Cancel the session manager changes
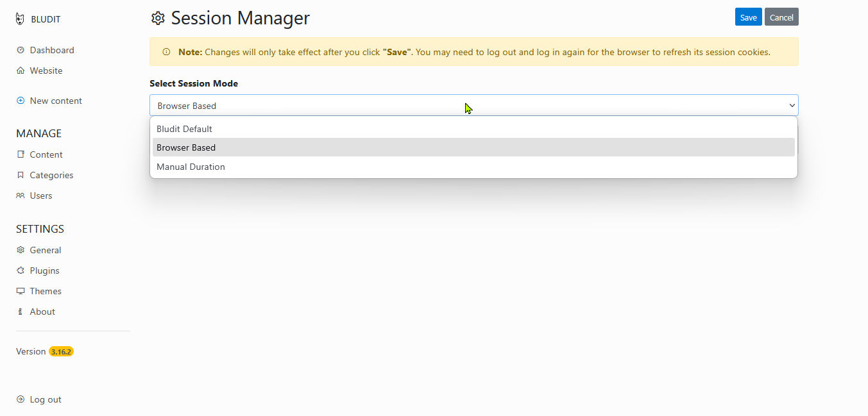 (781, 17)
